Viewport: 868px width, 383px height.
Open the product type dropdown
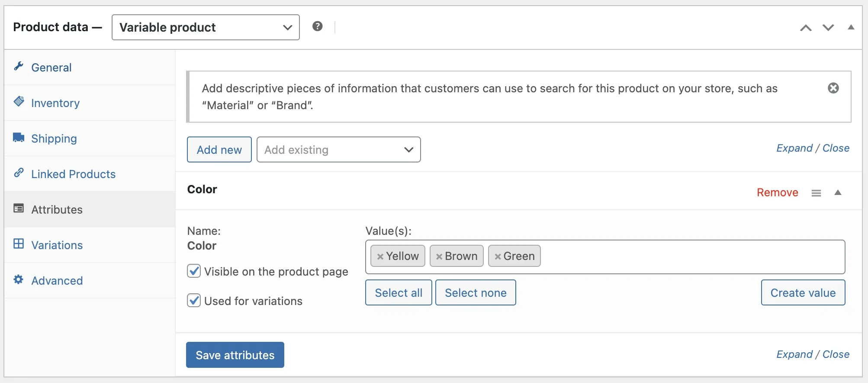coord(206,27)
